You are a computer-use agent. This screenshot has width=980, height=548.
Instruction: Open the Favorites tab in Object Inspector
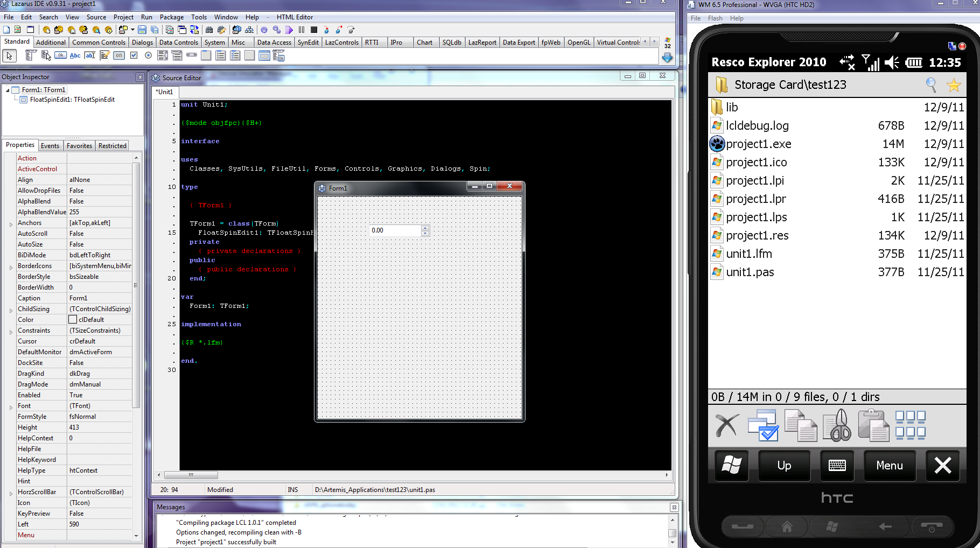79,145
